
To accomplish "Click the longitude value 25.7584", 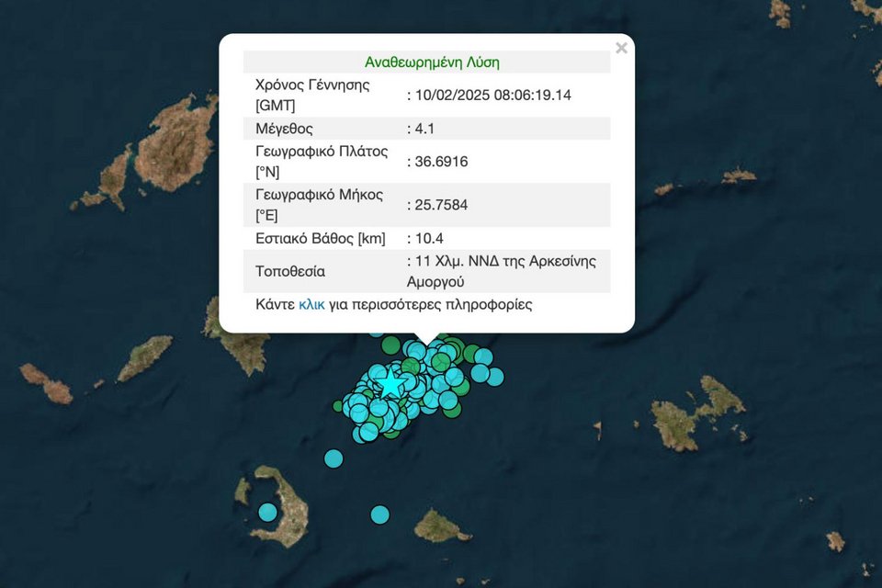I will (442, 205).
